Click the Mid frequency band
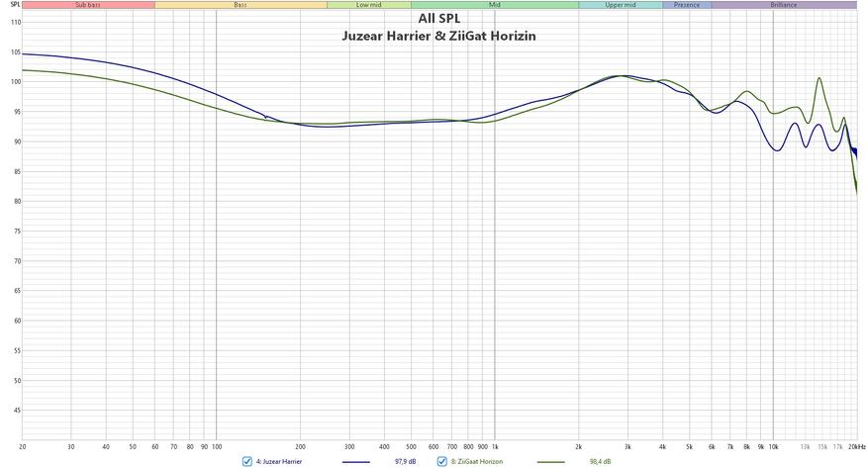The width and height of the screenshot is (868, 468). (x=495, y=5)
